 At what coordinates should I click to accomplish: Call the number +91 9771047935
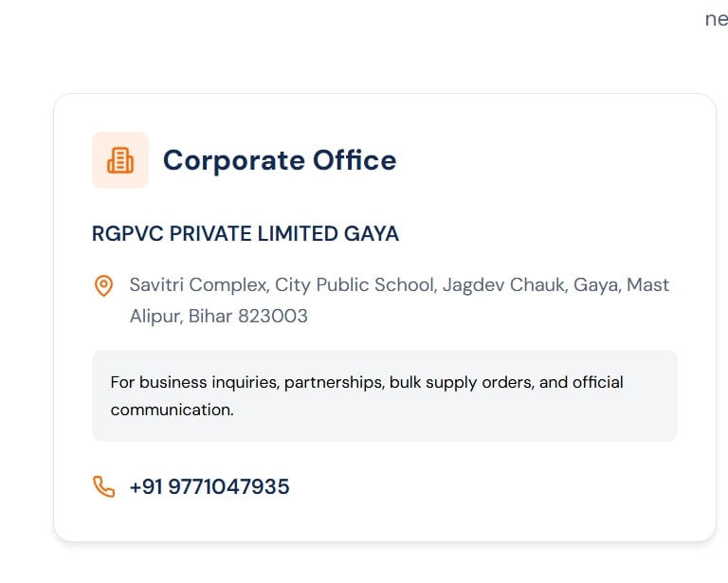coord(209,487)
